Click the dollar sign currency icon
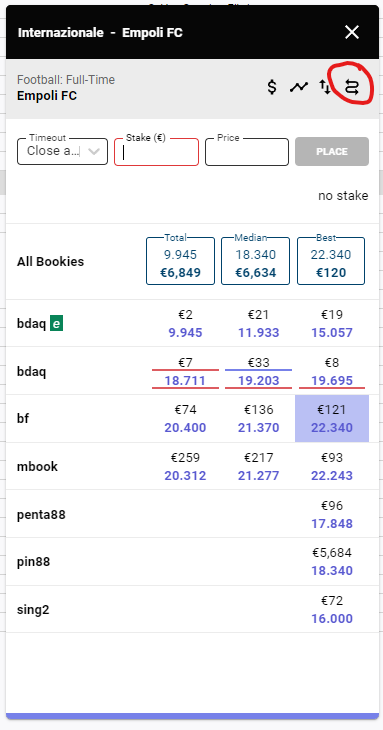 tap(272, 87)
